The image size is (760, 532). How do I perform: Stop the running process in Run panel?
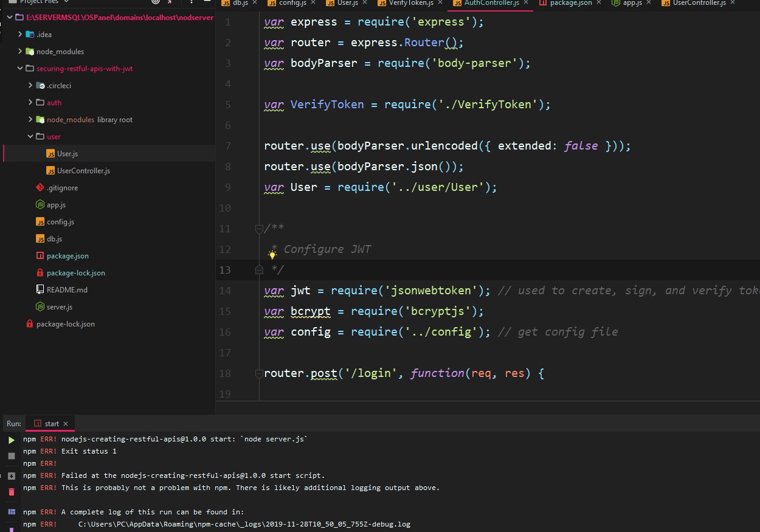[11, 456]
